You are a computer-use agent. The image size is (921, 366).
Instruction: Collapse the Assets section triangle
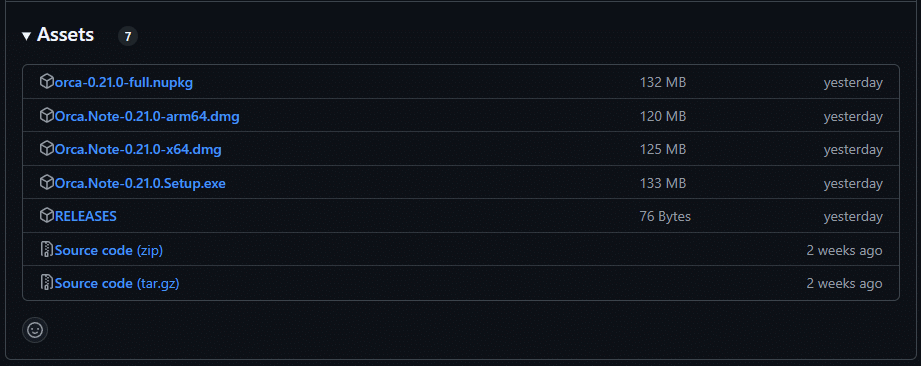tap(26, 36)
